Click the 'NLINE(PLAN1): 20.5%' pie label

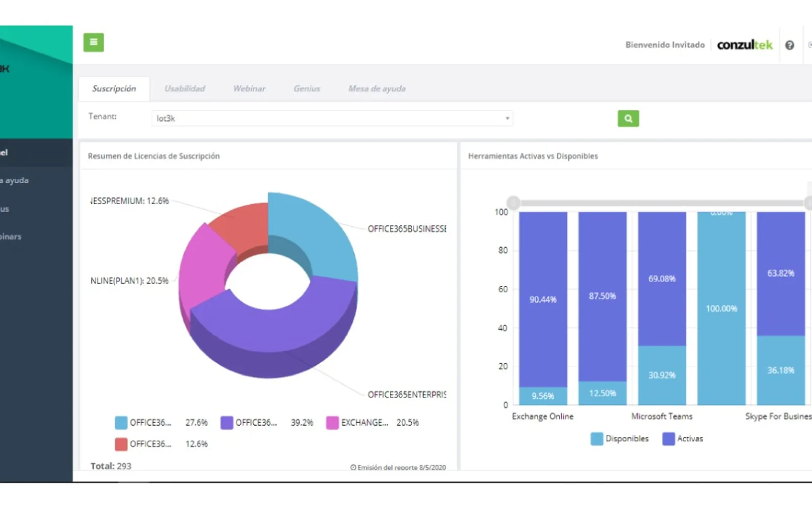point(129,281)
